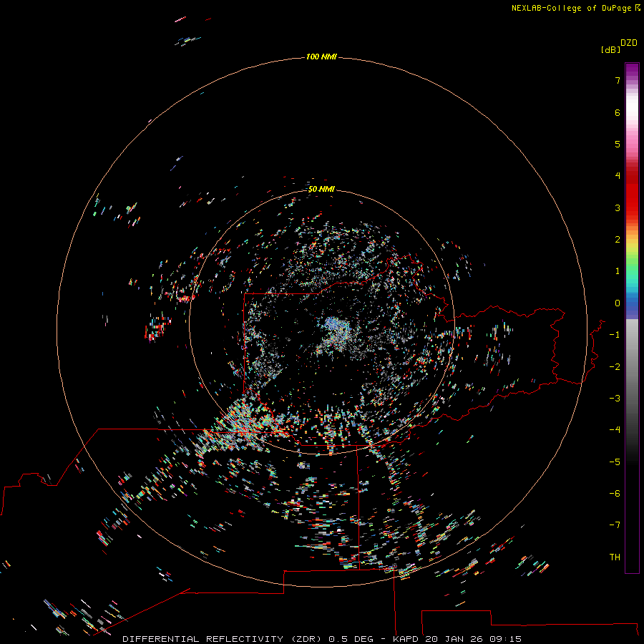
Task: Click the 4 dB scale value
Action: coord(618,176)
